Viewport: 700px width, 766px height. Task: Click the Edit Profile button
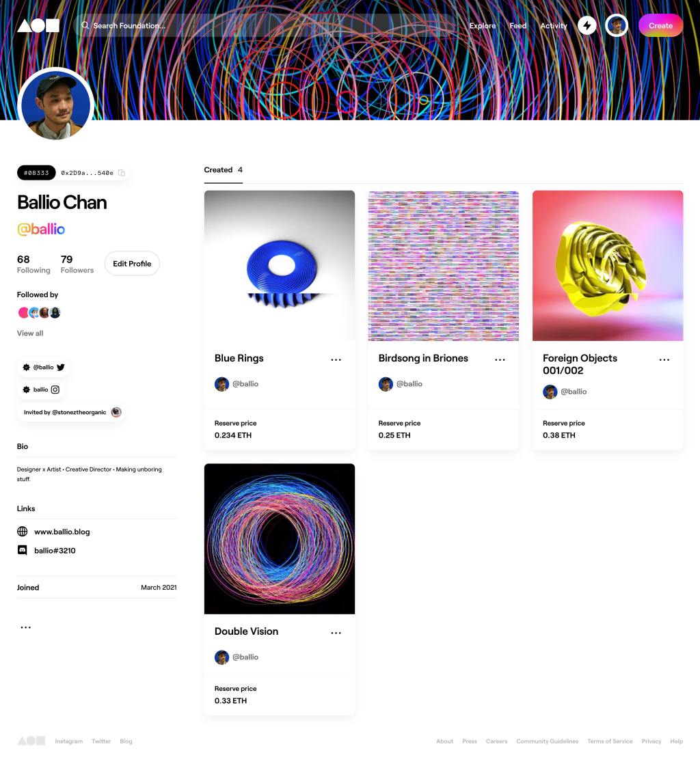(132, 264)
